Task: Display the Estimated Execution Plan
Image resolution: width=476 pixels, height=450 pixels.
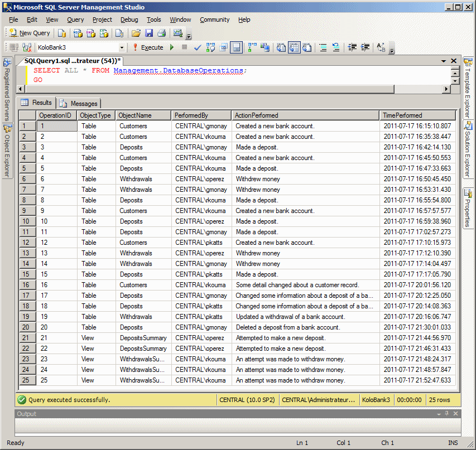Action: (x=210, y=47)
